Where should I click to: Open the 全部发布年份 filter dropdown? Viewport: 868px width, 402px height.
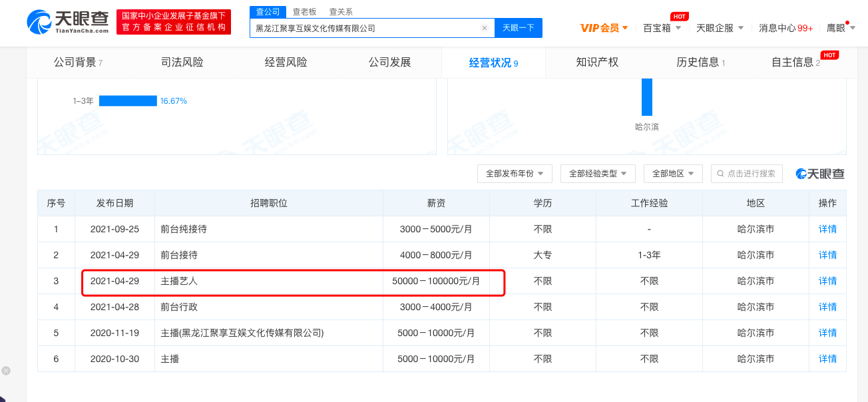pyautogui.click(x=515, y=174)
